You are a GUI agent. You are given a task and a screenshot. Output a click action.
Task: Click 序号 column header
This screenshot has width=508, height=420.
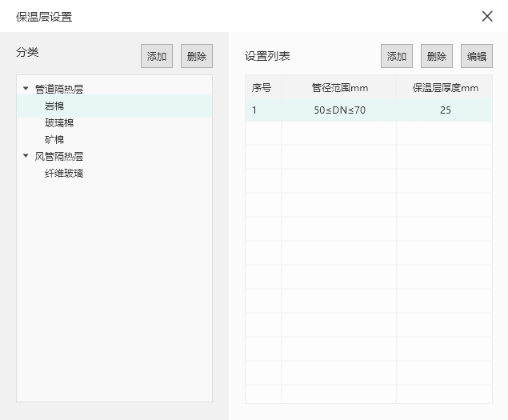click(x=263, y=87)
